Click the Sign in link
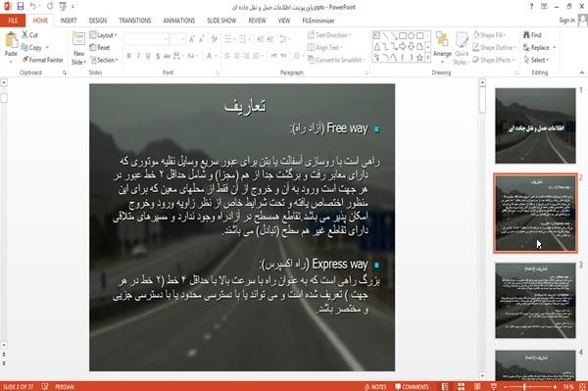The width and height of the screenshot is (588, 391). (566, 21)
